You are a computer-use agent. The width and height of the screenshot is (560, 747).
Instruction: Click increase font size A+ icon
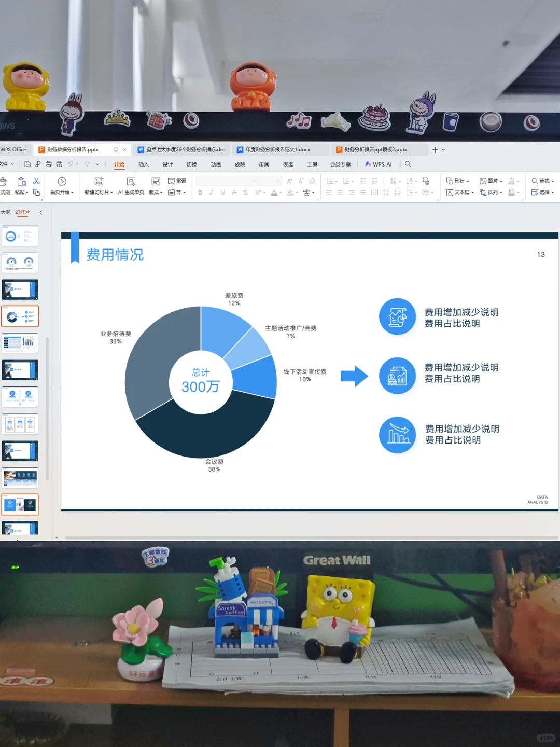click(x=290, y=181)
